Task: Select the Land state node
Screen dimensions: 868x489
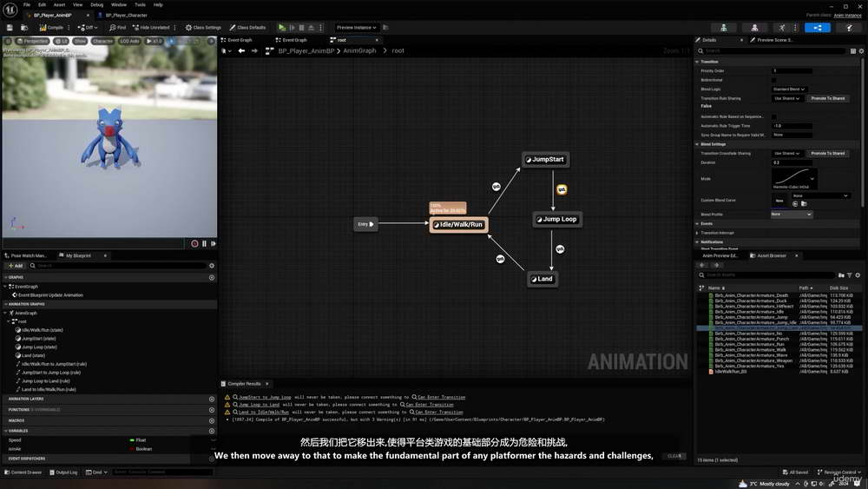Action: (x=542, y=279)
